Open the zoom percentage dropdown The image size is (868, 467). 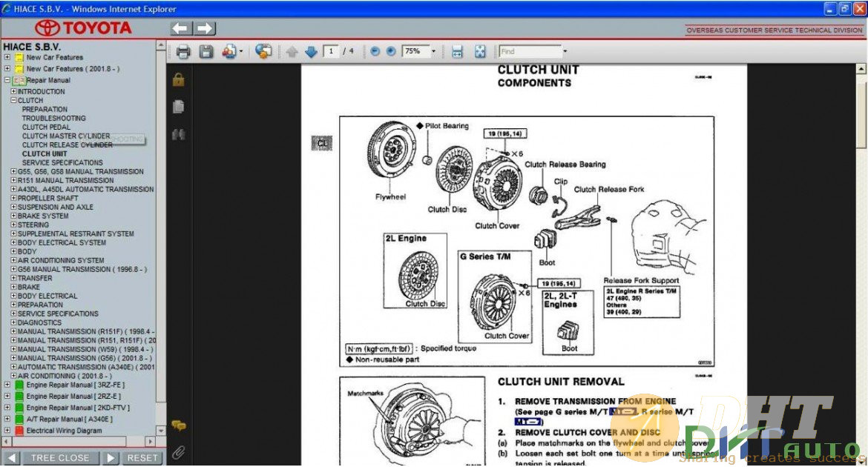pos(433,52)
